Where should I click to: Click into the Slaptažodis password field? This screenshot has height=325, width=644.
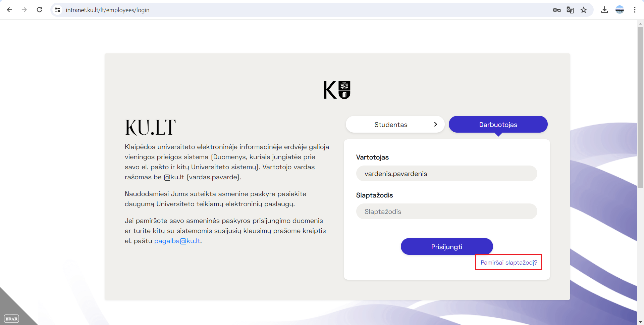446,212
